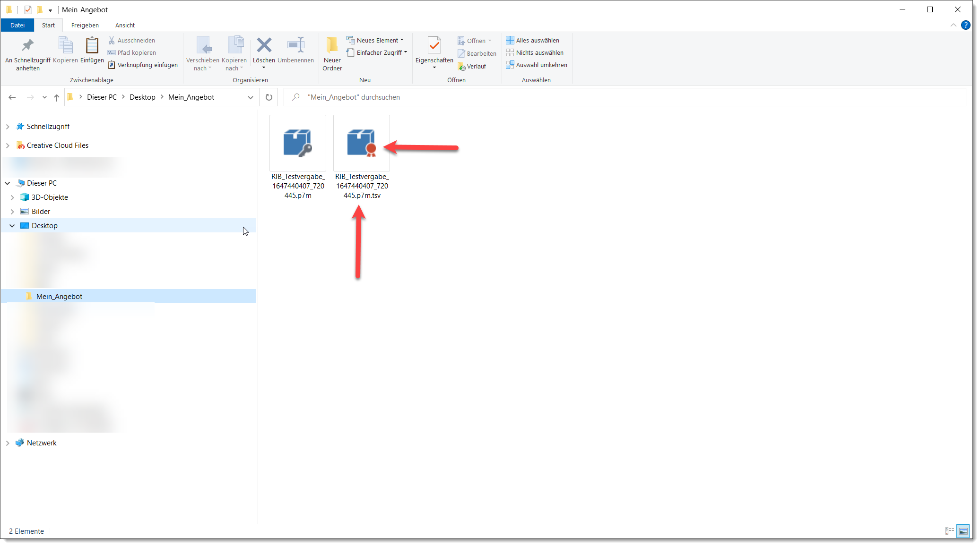Create a Neuer Ordner

332,54
